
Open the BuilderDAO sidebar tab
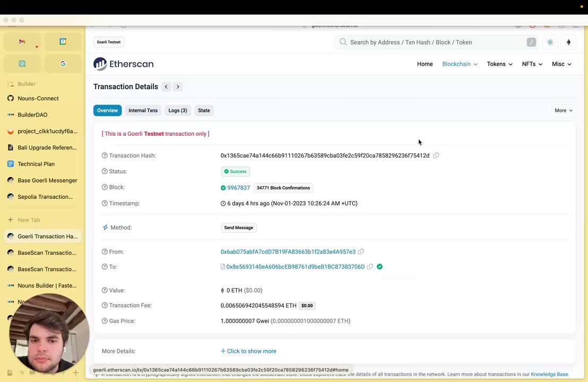(43, 115)
